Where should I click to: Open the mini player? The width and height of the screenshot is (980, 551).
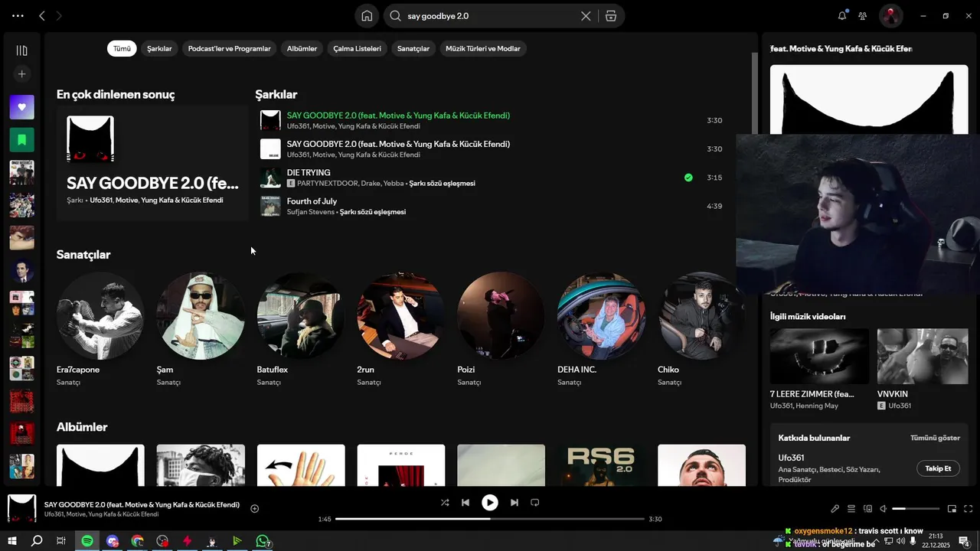point(952,509)
